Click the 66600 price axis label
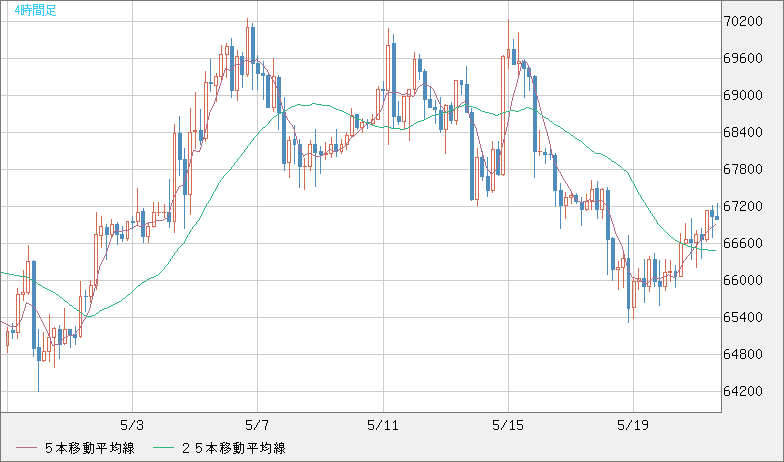 [743, 243]
